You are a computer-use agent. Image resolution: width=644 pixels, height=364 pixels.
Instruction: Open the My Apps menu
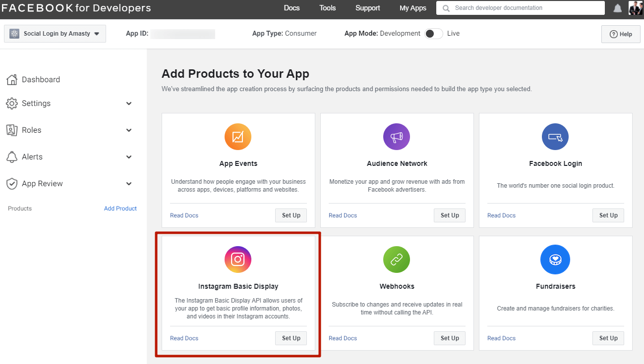tap(413, 8)
